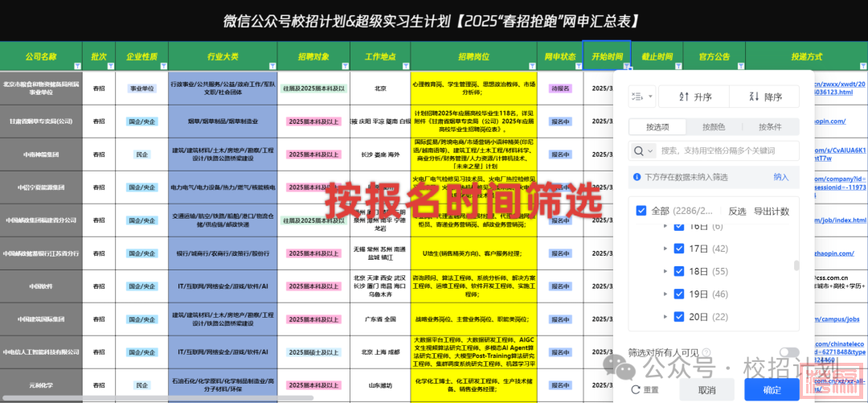Select the 战略业务岗位 position cell
868x403 pixels.
point(474,319)
